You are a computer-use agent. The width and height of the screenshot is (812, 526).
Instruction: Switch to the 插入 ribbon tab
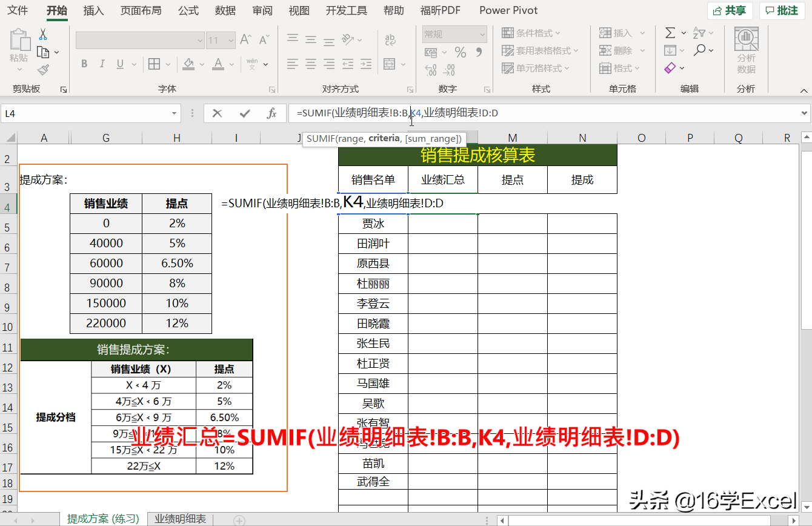[93, 11]
